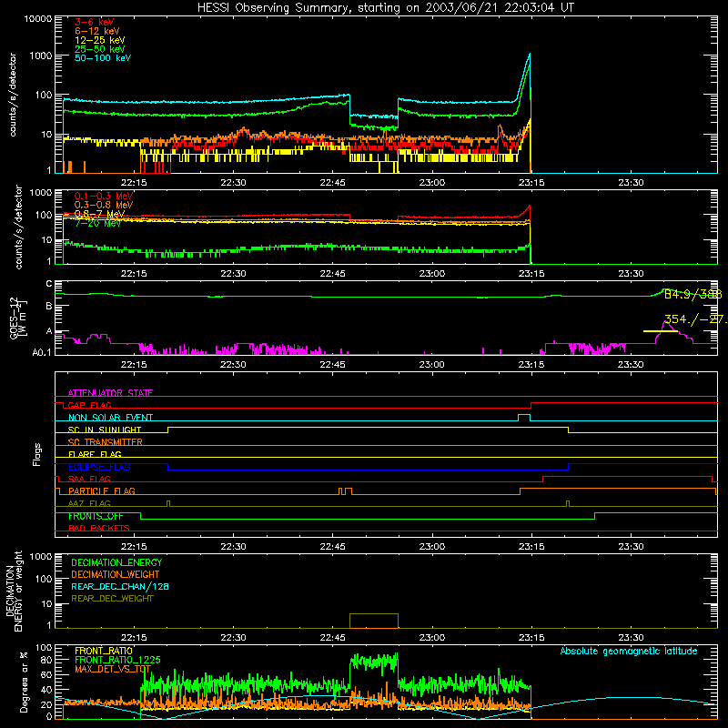The image size is (728, 728).
Task: Click the DECIMATION_WEIGHT legend label
Action: 116,574
